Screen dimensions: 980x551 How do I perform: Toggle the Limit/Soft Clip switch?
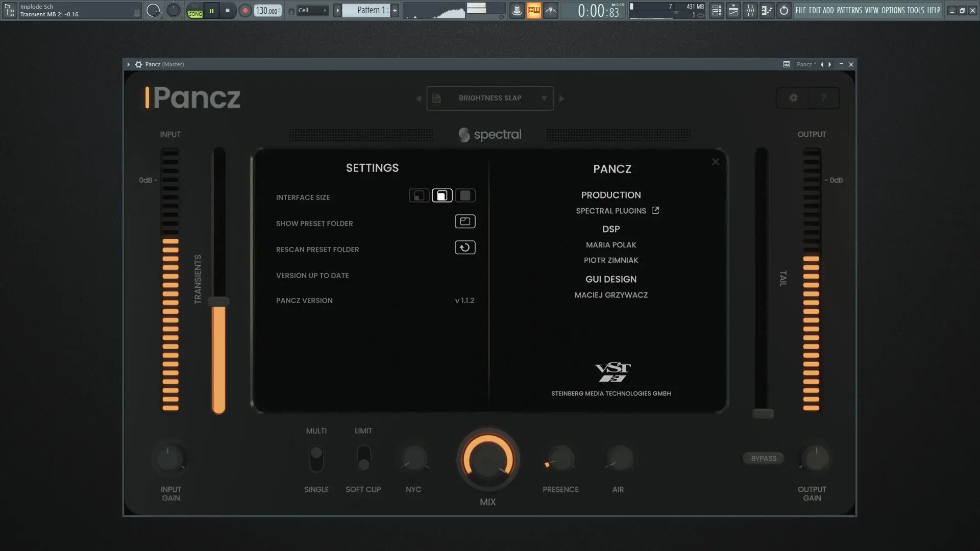click(x=363, y=459)
